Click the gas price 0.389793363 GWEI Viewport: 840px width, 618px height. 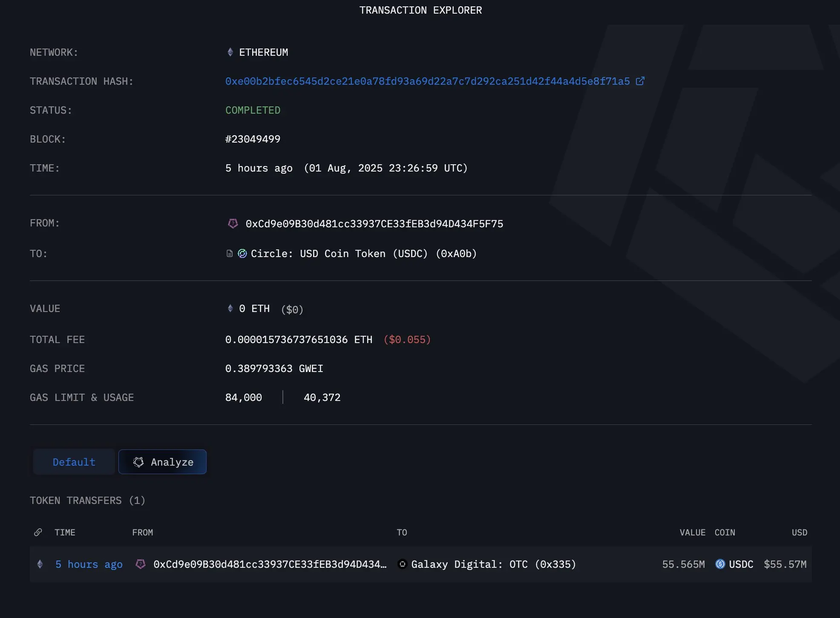pyautogui.click(x=274, y=369)
